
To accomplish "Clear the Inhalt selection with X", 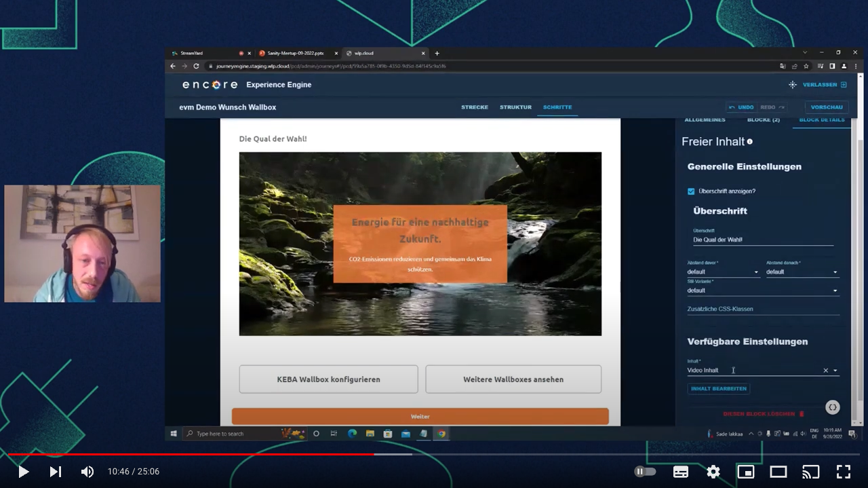I will coord(825,371).
